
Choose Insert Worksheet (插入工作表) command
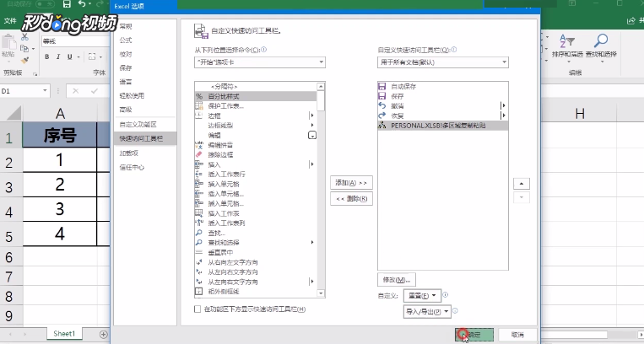(x=256, y=213)
